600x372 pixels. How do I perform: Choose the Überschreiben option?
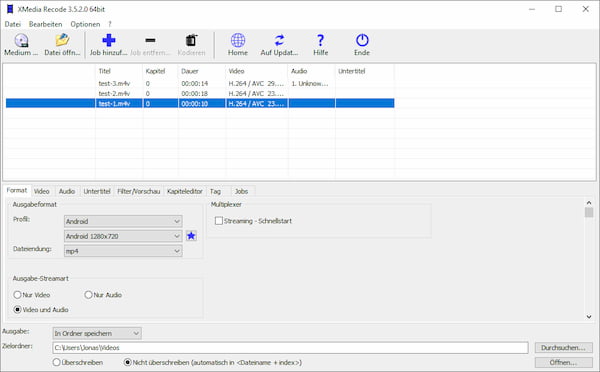coord(56,362)
